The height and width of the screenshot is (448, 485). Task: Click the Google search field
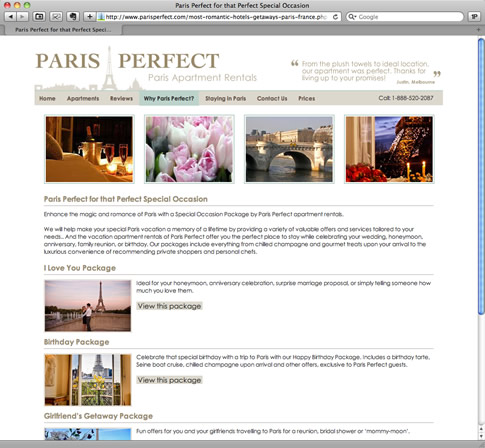(405, 17)
